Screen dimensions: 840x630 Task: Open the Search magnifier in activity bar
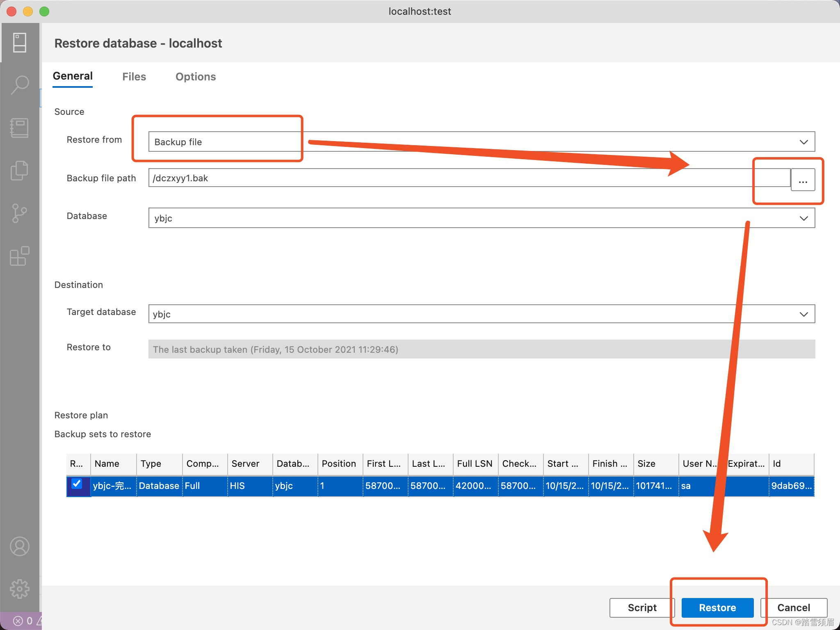pos(19,85)
